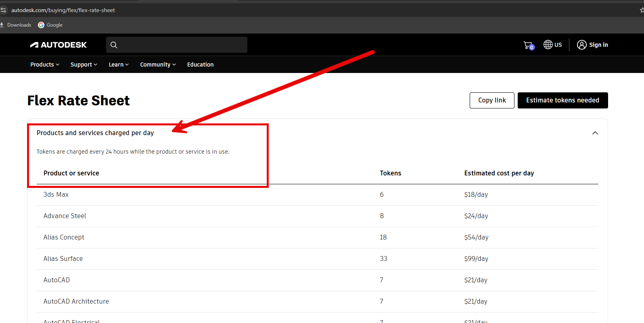The height and width of the screenshot is (323, 644).
Task: Open the shopping cart
Action: pos(528,45)
